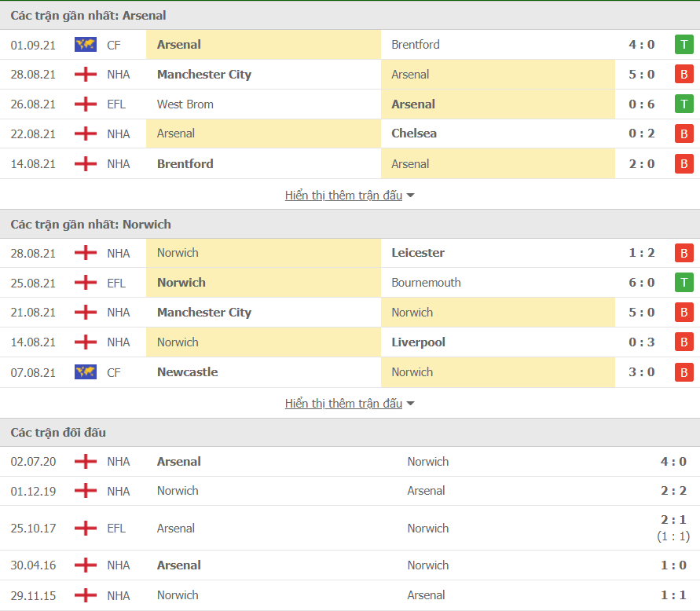Click dropdown arrow beside Norwich show-more link

pos(411,404)
